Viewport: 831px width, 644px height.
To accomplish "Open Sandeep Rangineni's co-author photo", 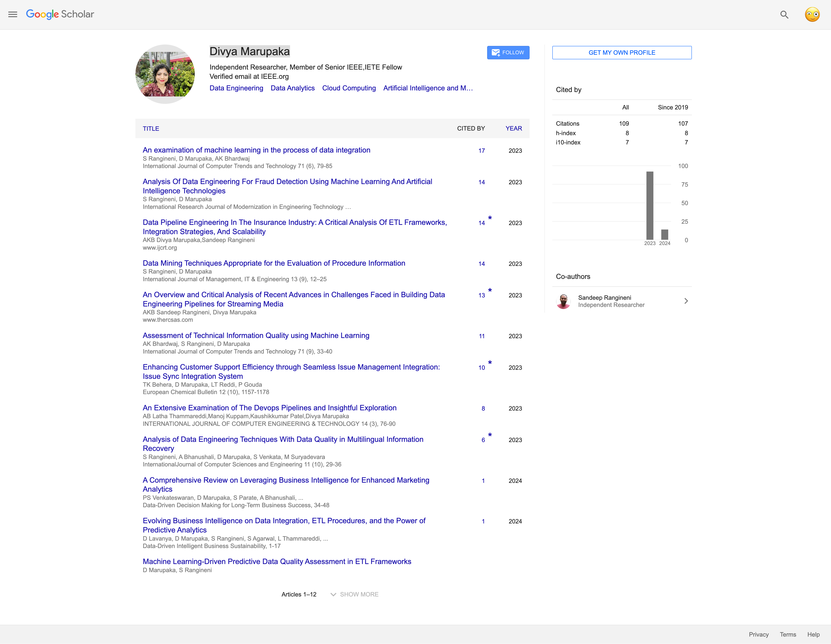I will [563, 301].
